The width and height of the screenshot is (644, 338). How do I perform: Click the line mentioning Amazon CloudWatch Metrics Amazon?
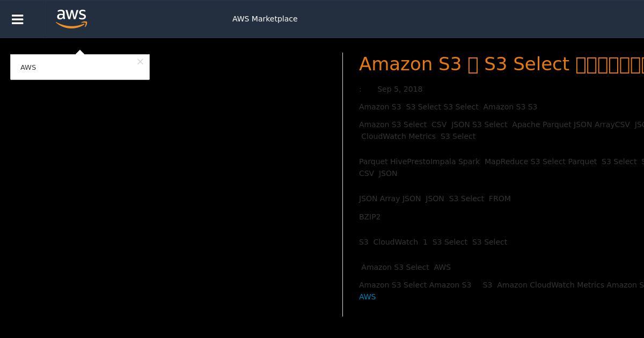tap(501, 285)
